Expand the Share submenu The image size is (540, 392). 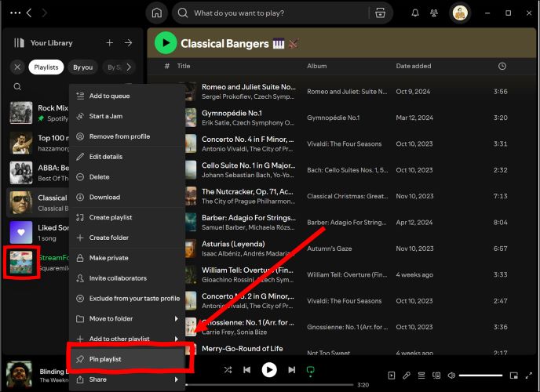(x=127, y=379)
